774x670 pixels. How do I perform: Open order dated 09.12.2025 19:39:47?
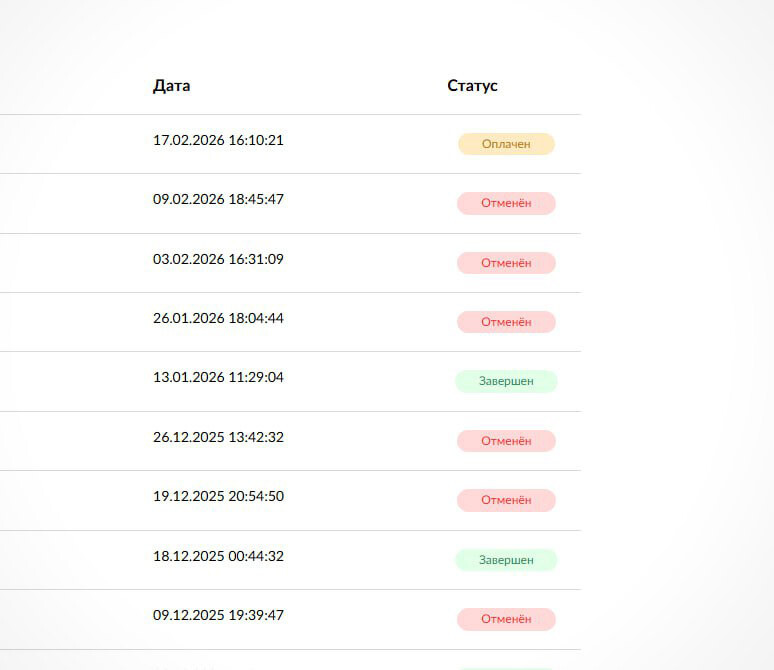point(218,615)
